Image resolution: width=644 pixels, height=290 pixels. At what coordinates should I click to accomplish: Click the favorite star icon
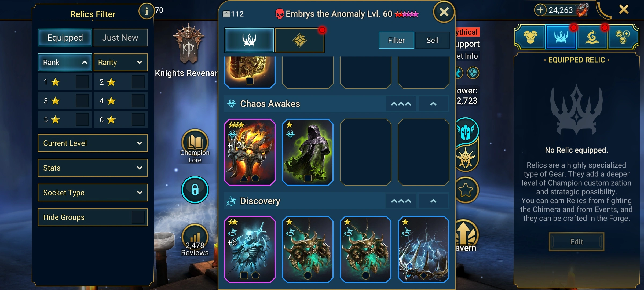pyautogui.click(x=466, y=190)
